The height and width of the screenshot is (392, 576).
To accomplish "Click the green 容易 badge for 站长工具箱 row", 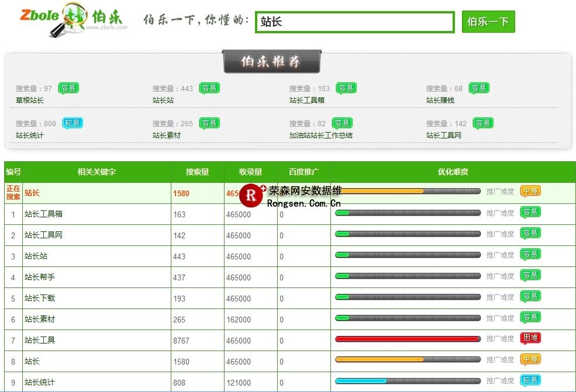I will point(530,212).
